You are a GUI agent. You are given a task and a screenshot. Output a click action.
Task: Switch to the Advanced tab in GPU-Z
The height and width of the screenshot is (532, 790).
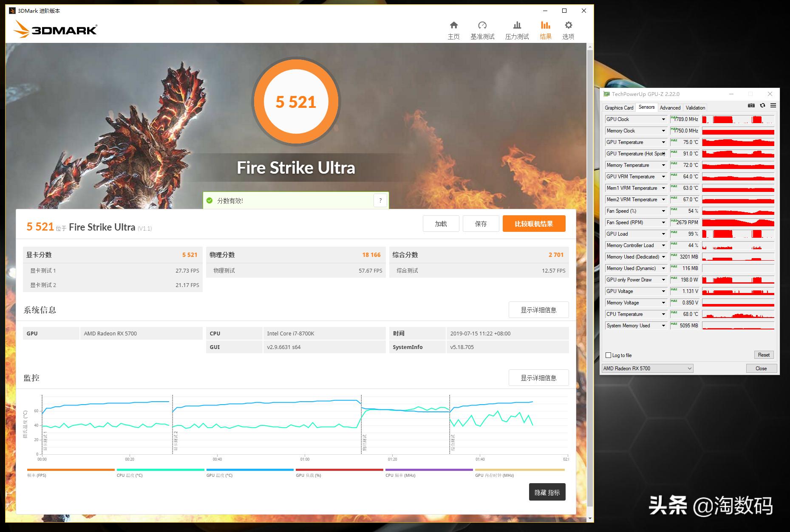click(670, 108)
